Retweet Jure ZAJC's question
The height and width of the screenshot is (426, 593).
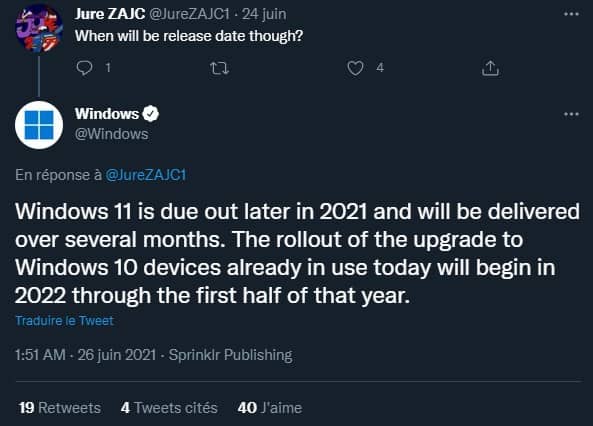pos(219,68)
